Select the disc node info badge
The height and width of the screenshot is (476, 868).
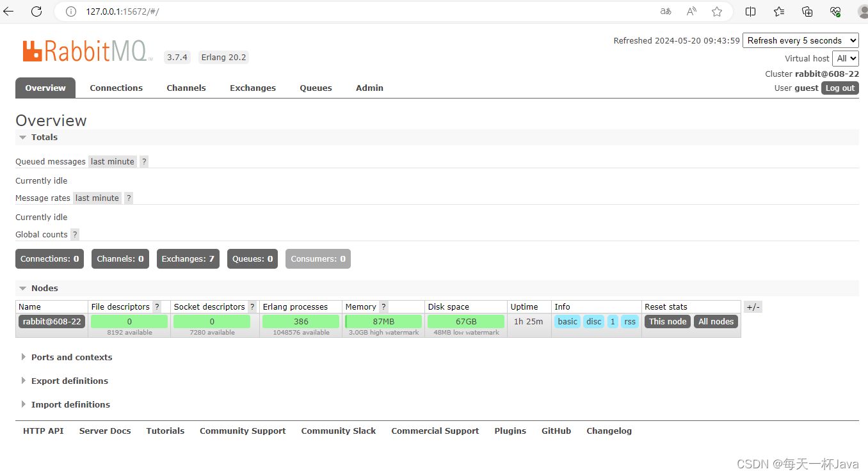[x=593, y=321]
